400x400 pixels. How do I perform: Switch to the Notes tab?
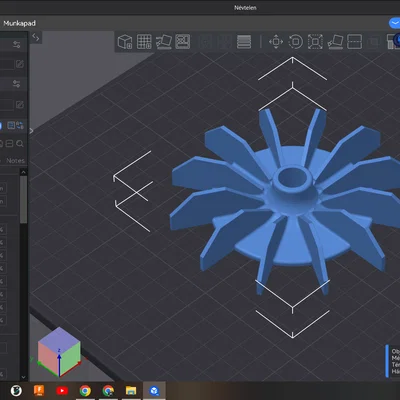point(16,161)
